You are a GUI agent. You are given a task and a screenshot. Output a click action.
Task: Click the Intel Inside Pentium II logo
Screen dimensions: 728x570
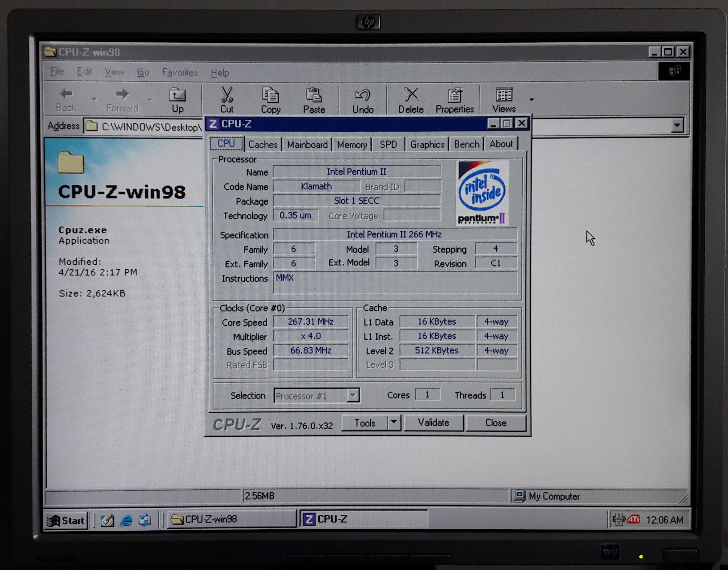482,193
